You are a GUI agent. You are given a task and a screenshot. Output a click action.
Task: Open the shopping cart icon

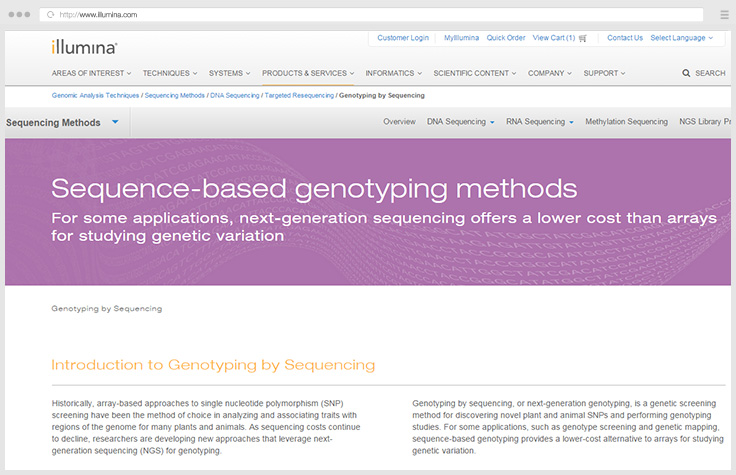583,38
